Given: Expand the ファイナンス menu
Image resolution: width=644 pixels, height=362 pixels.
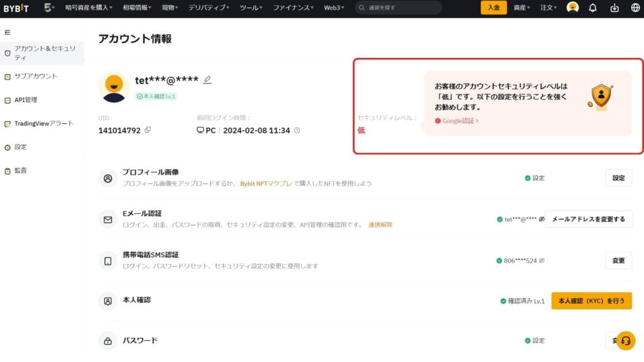Looking at the screenshot, I should coord(293,8).
